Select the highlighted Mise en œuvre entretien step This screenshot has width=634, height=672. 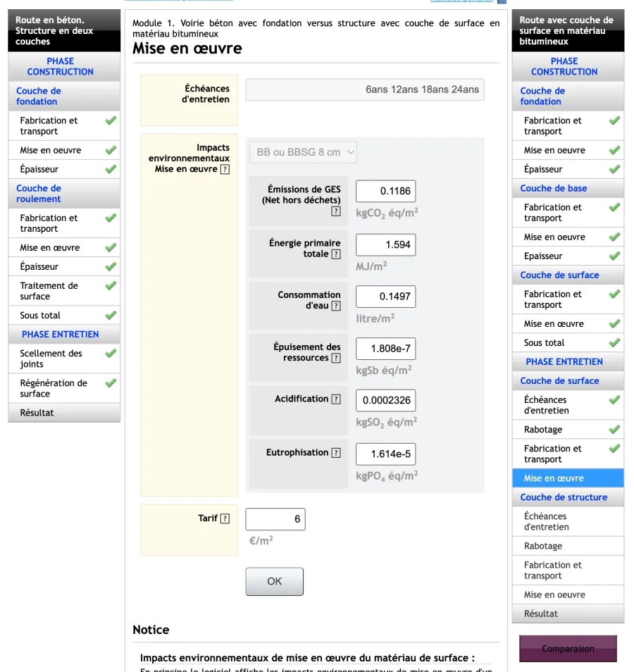pyautogui.click(x=568, y=478)
